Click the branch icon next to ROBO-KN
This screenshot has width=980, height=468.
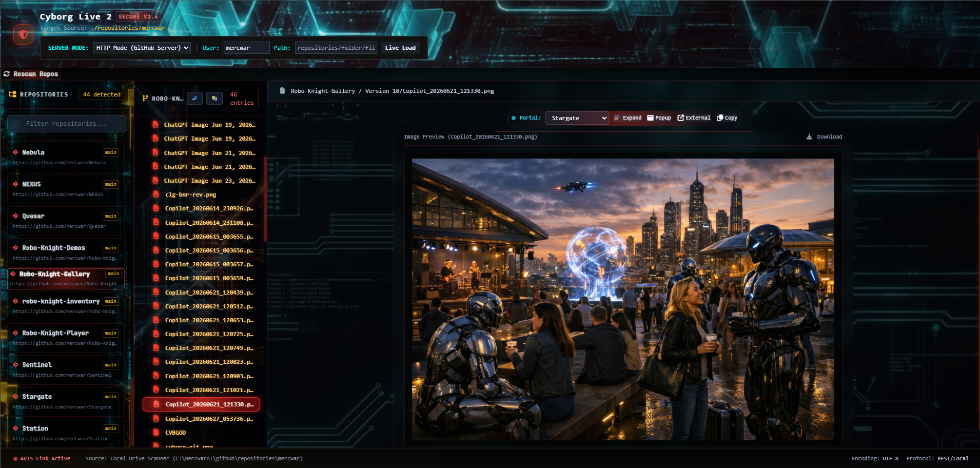[x=145, y=99]
